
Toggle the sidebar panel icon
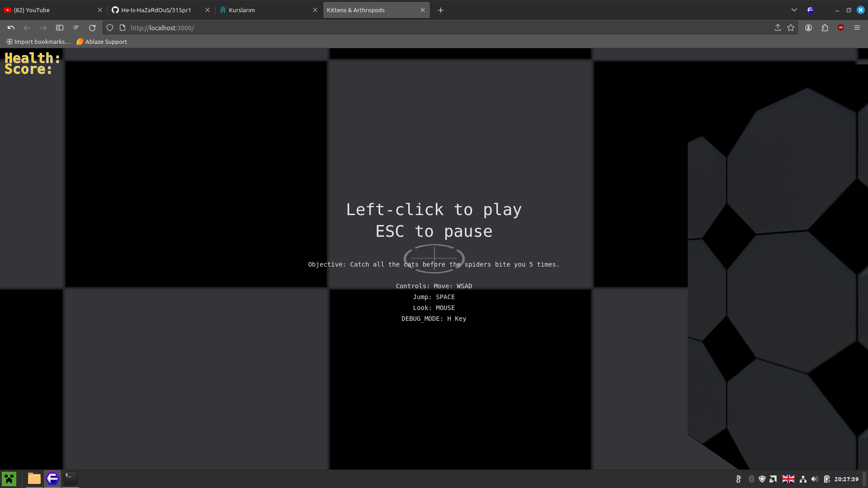pyautogui.click(x=60, y=28)
